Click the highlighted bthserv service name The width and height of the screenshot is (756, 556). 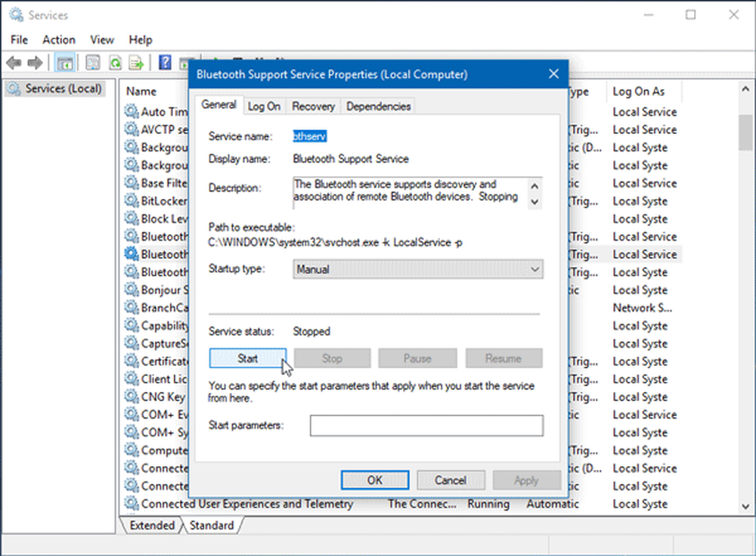pyautogui.click(x=310, y=136)
